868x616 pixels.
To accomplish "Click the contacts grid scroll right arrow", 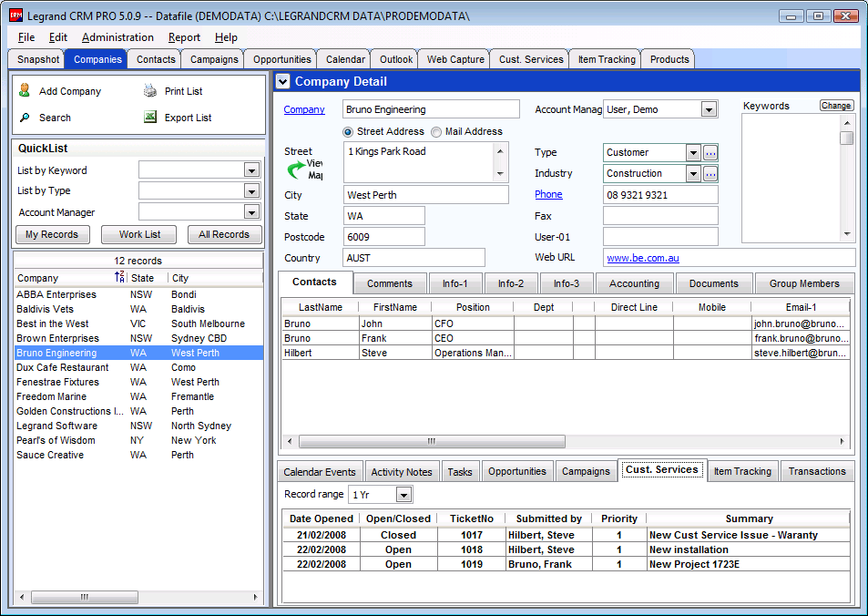I will point(842,442).
